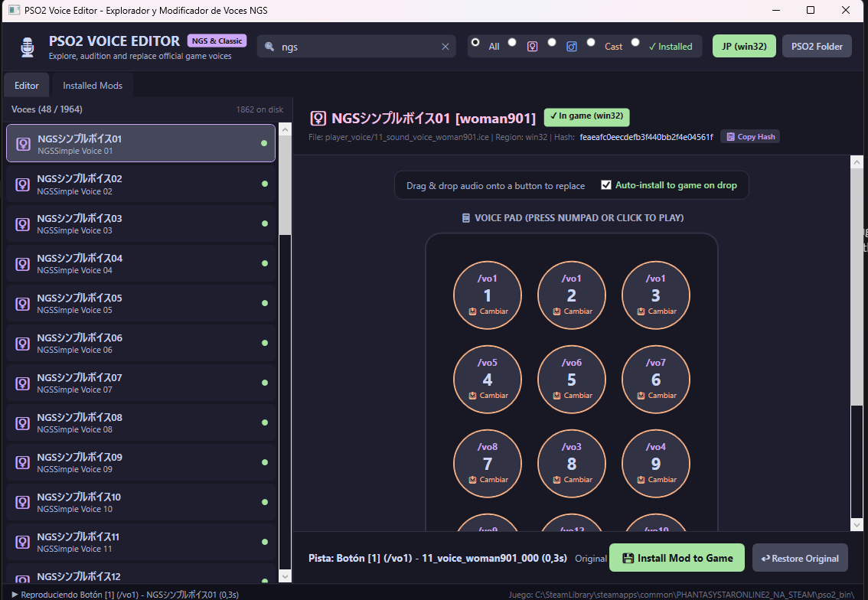Click female icon beside NGSシンプルボイス07

tap(23, 383)
